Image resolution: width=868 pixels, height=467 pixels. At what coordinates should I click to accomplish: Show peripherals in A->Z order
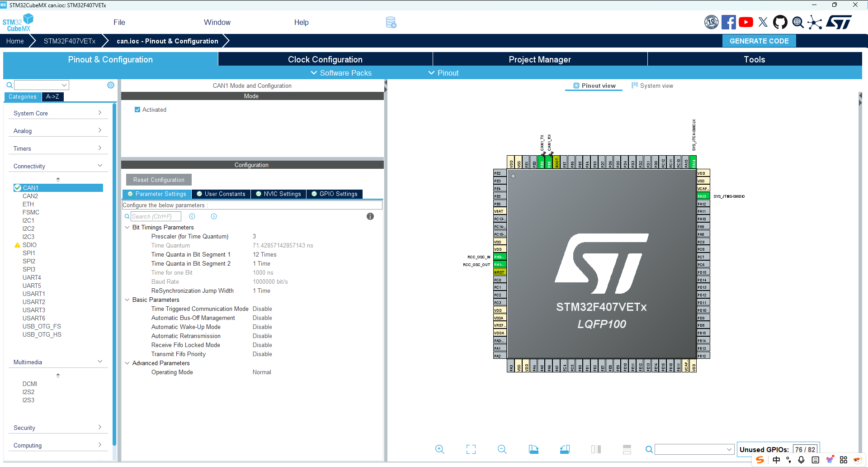point(52,96)
